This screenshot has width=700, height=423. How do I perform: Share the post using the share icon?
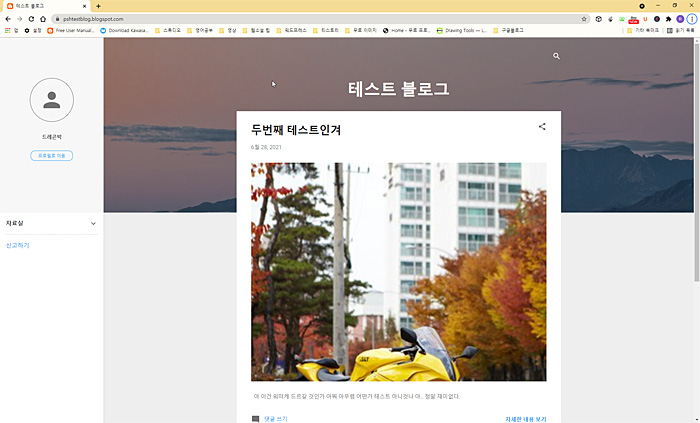click(x=542, y=127)
